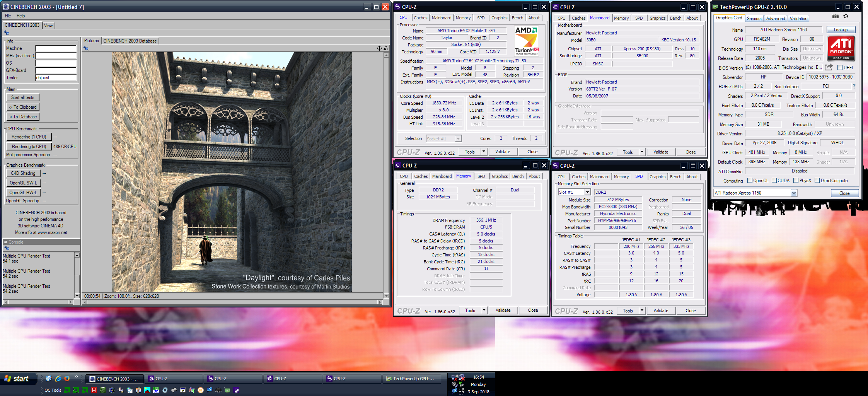Click the vertical scrollbar of the render view
The width and height of the screenshot is (868, 396).
coord(386,176)
